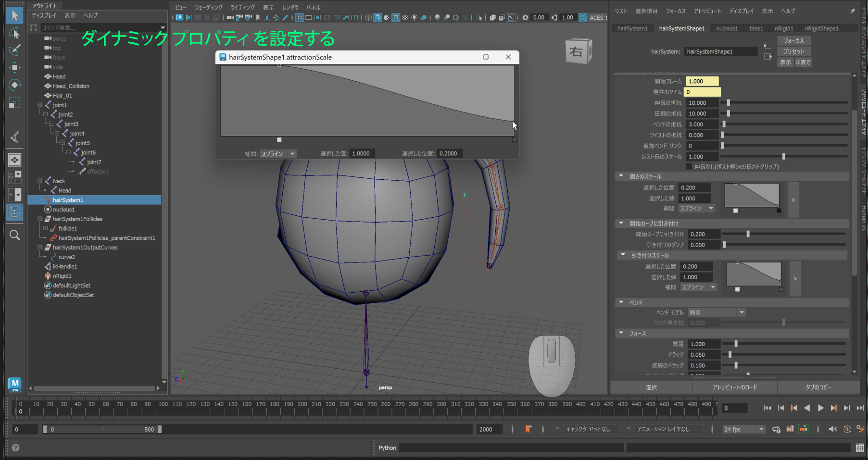Click the プリセット button
Image resolution: width=868 pixels, height=460 pixels.
pos(793,51)
